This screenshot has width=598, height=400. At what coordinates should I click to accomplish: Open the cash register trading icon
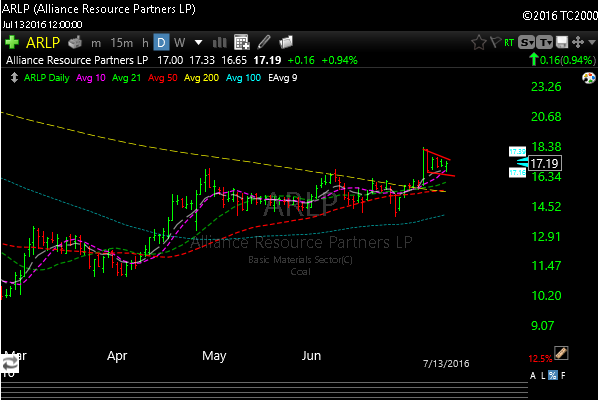75,42
